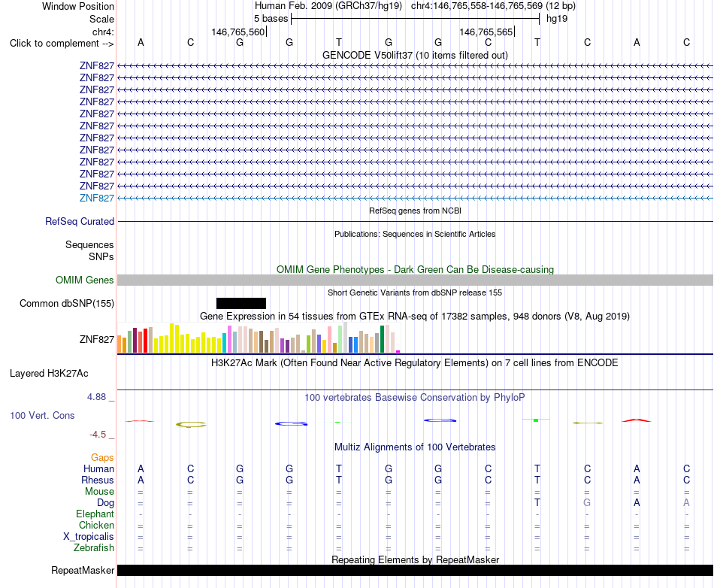
Task: Select the Human alignment row label
Action: (98, 469)
